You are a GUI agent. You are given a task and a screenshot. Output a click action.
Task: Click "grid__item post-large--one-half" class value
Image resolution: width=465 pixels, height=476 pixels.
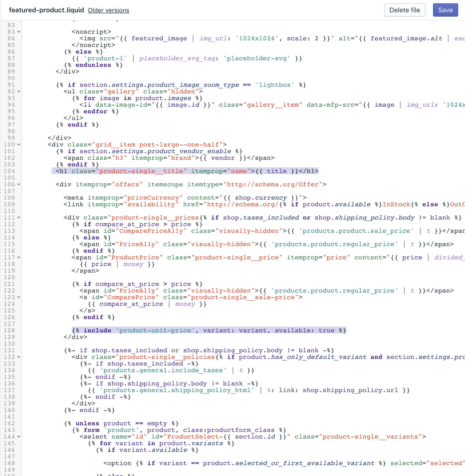(x=157, y=145)
